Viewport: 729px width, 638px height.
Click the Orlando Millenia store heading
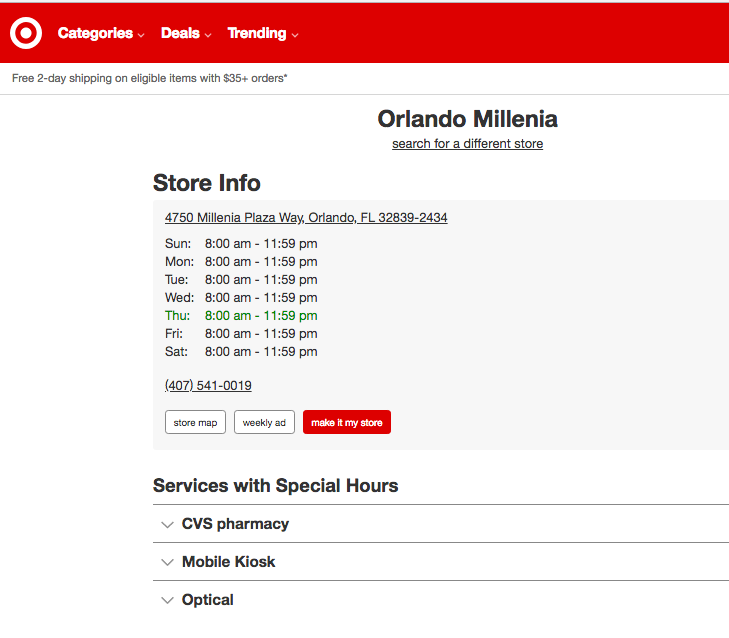click(x=467, y=119)
